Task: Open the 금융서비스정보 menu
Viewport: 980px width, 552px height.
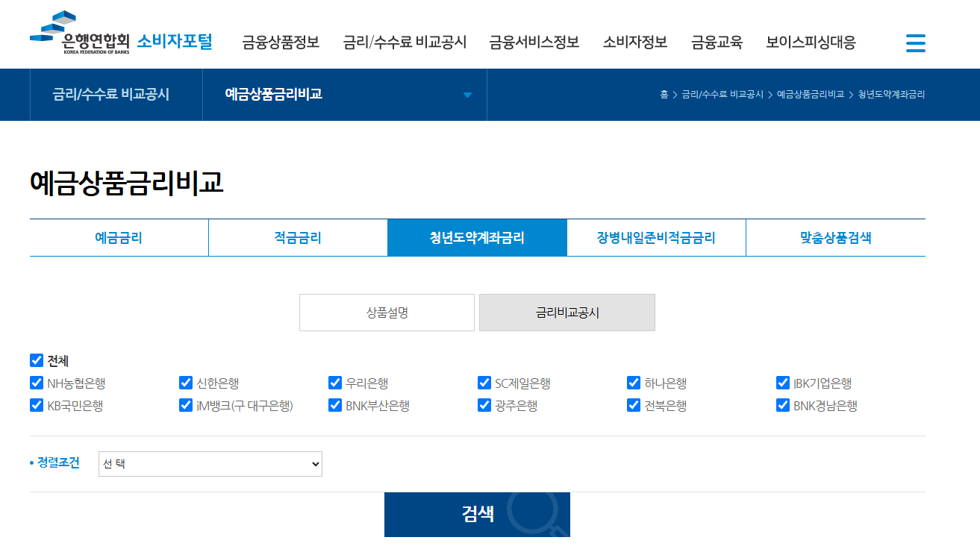Action: pyautogui.click(x=534, y=43)
